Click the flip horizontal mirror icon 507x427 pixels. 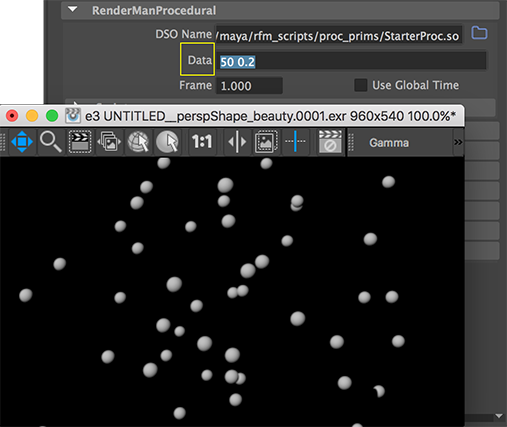(237, 142)
